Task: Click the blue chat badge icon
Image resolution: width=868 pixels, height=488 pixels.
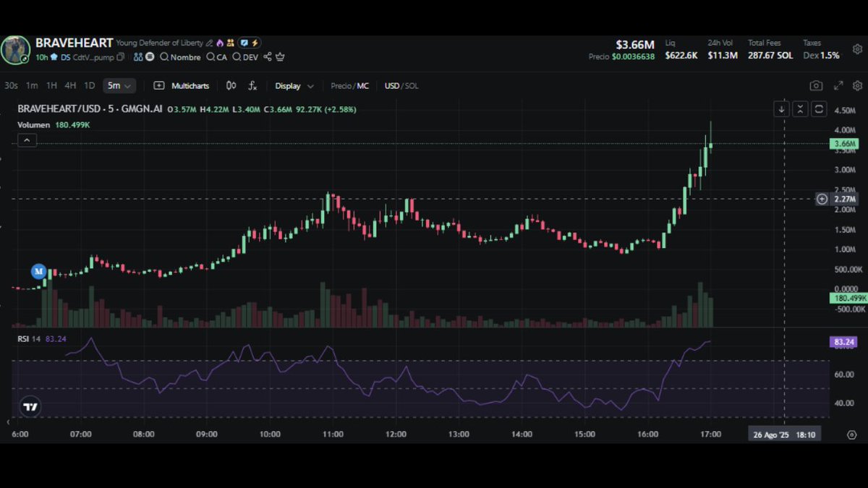Action: click(x=244, y=43)
